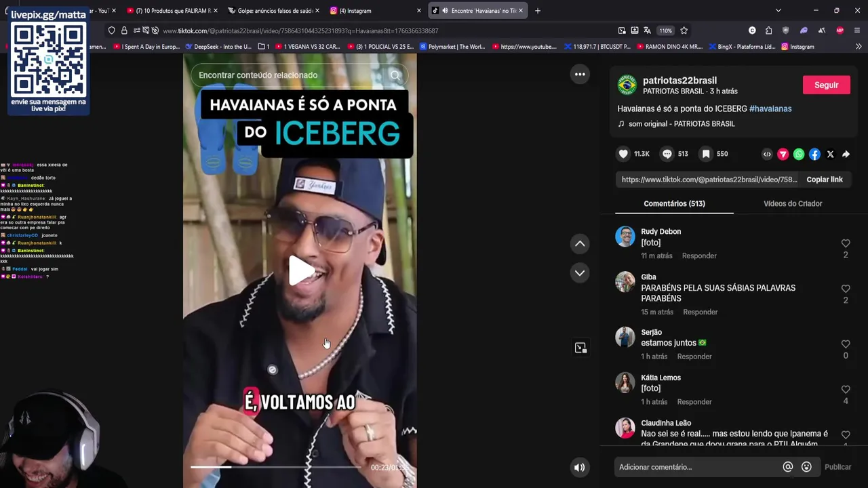The width and height of the screenshot is (868, 488).
Task: Like Serjão's comment
Action: tap(846, 344)
